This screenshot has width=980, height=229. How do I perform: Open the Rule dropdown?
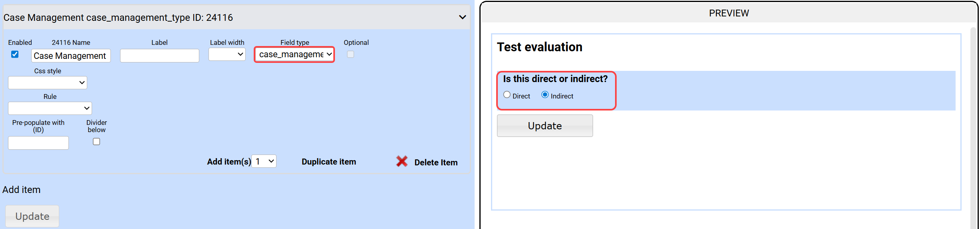pyautogui.click(x=50, y=108)
